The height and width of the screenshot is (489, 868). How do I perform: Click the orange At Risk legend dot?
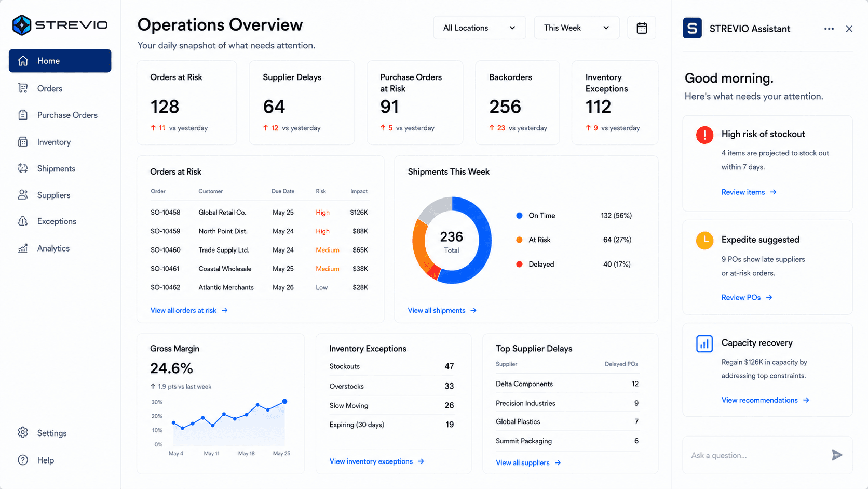tap(519, 240)
